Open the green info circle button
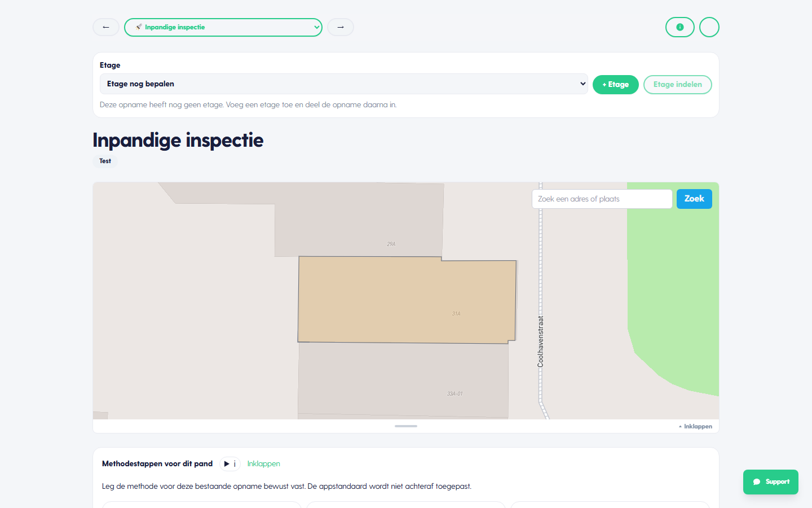 coord(680,27)
